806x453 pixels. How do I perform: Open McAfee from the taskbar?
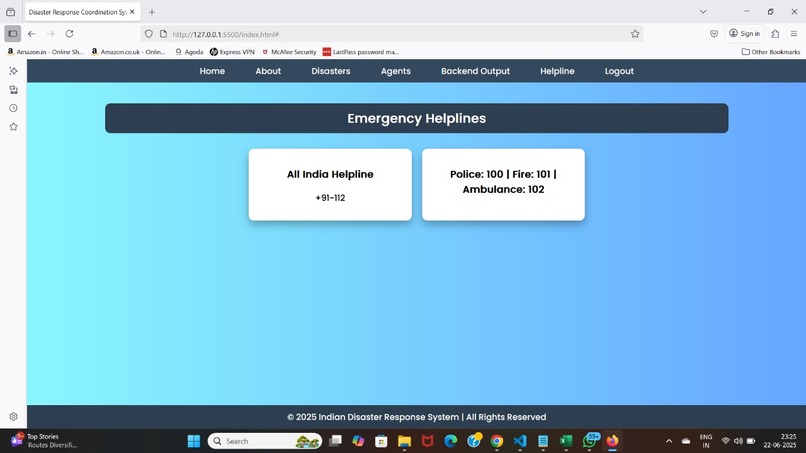[x=427, y=441]
